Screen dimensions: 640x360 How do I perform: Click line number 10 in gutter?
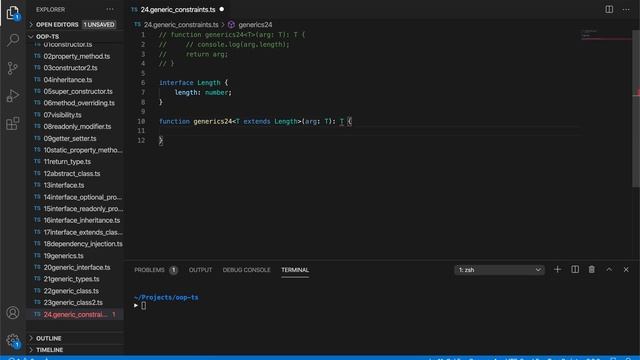(x=141, y=121)
